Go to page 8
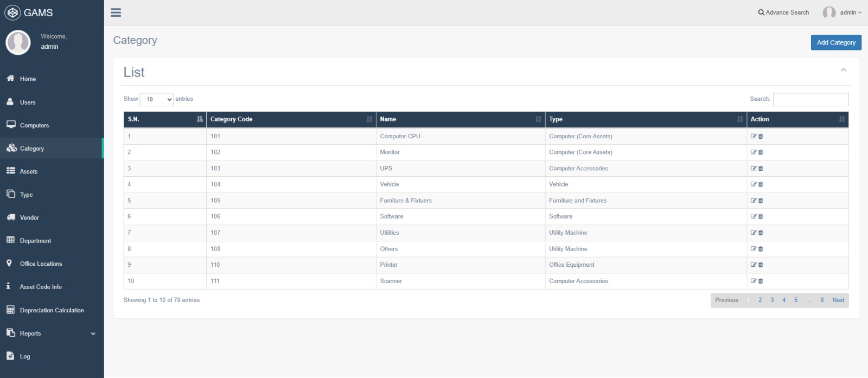The width and height of the screenshot is (868, 378). tap(822, 300)
